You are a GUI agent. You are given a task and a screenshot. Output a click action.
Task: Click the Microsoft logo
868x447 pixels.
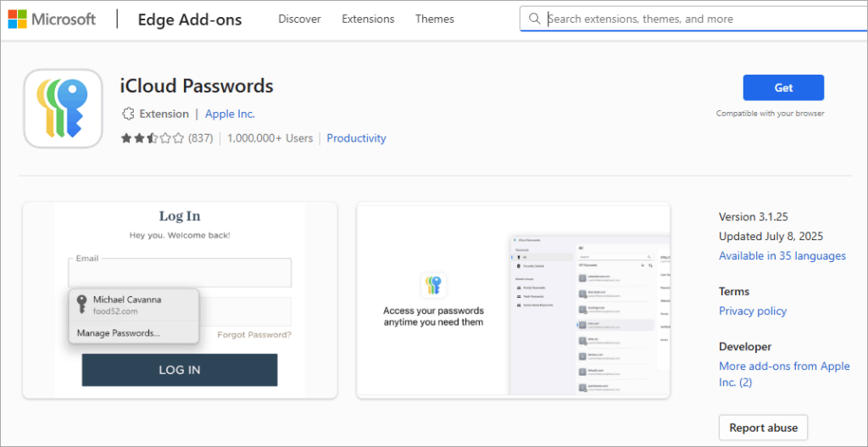52,19
